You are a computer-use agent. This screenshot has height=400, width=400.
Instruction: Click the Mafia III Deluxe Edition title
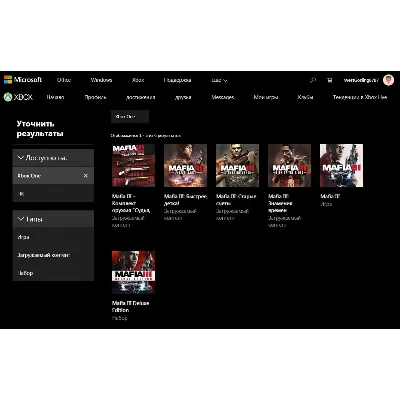tap(130, 307)
